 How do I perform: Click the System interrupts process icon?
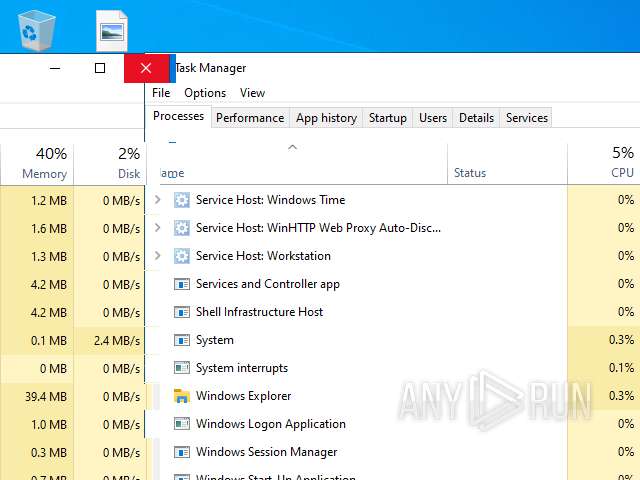[182, 368]
